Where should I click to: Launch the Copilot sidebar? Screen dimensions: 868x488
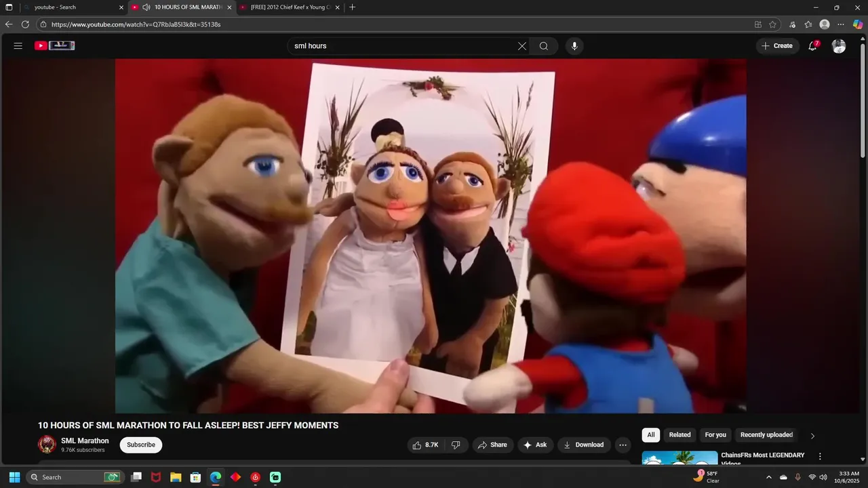[858, 24]
